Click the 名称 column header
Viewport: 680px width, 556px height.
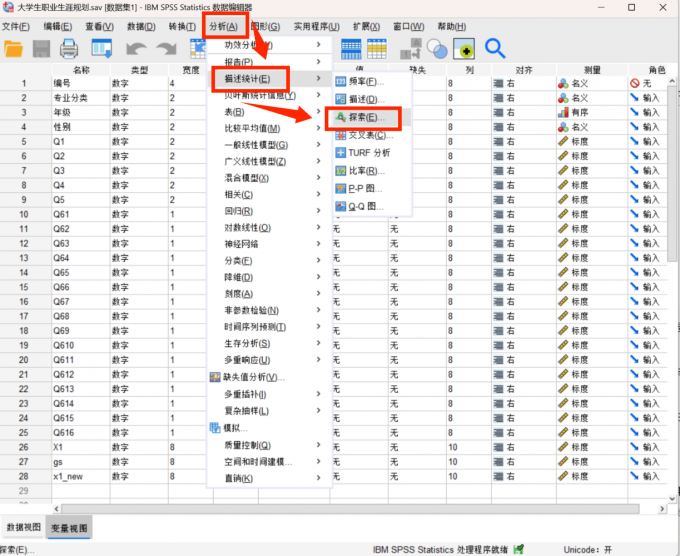click(81, 70)
